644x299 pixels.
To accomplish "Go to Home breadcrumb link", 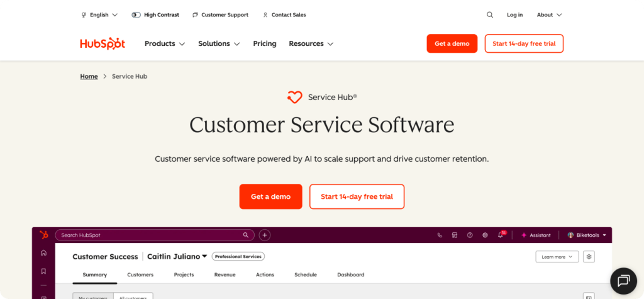I will click(89, 77).
